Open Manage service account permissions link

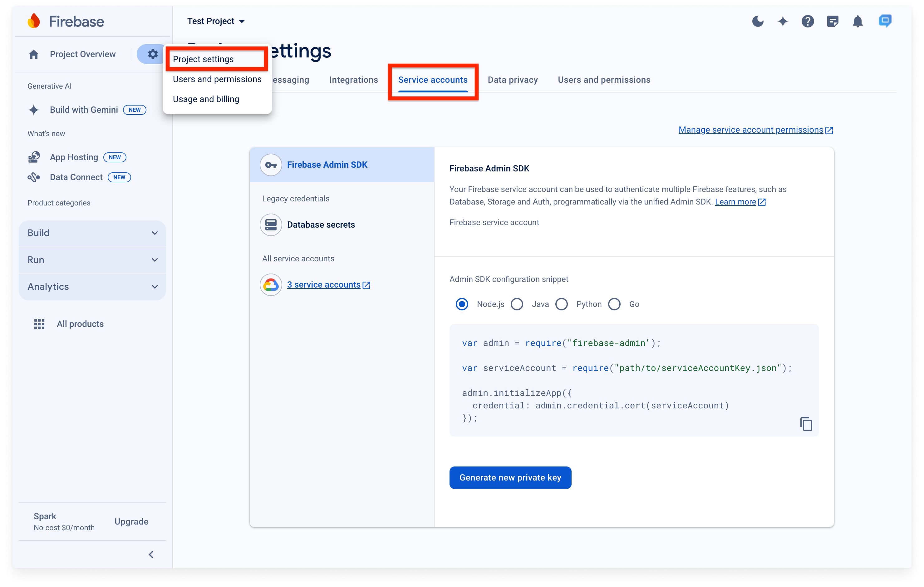coord(750,130)
